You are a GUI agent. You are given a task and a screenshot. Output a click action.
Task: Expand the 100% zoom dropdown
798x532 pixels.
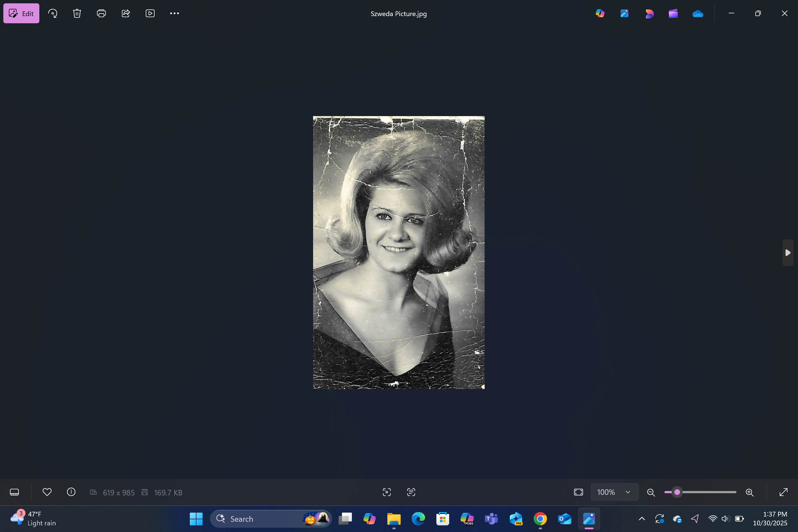click(x=628, y=492)
